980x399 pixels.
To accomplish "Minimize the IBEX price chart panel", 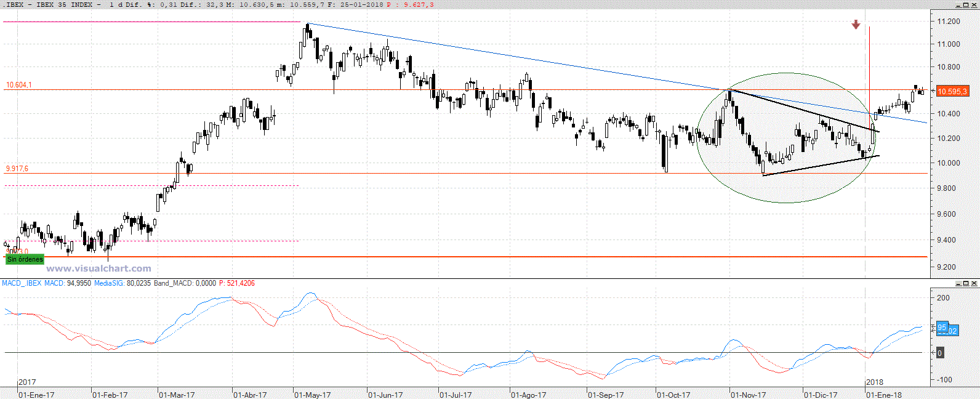I will 958,5.
